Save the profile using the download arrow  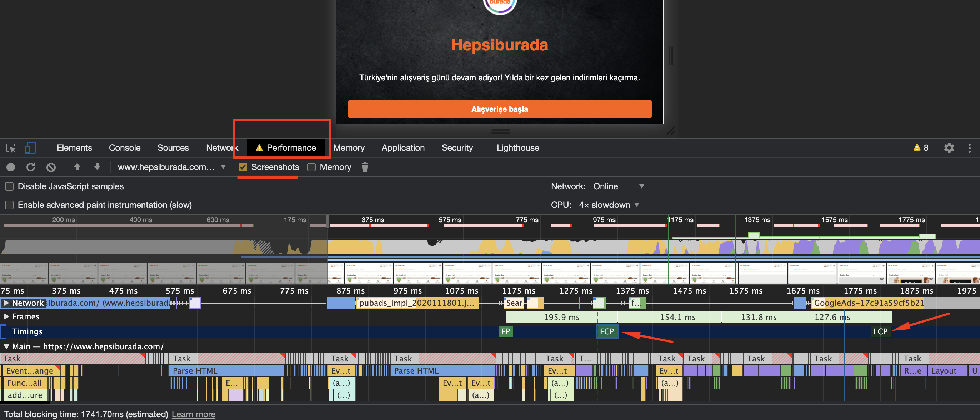pos(97,167)
